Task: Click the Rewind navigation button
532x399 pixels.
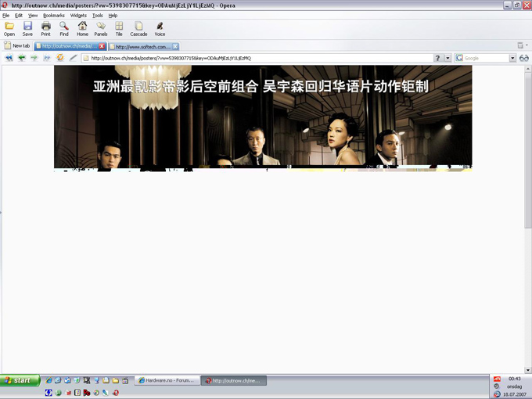Action: 9,58
